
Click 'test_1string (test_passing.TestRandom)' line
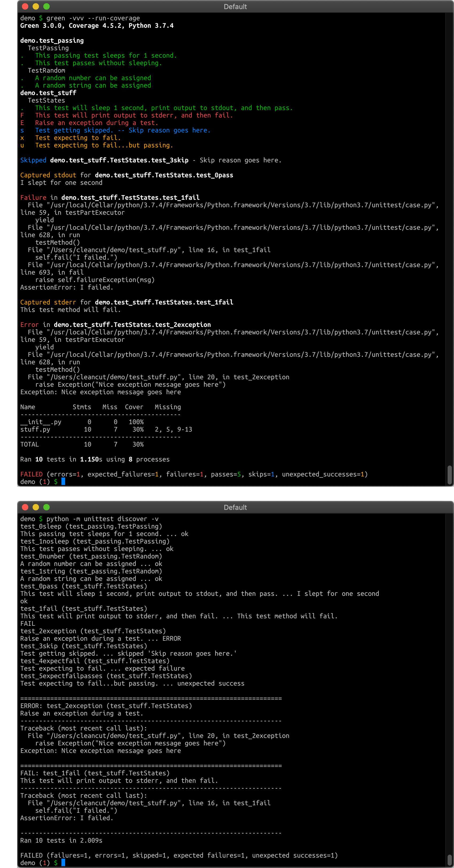click(x=91, y=571)
